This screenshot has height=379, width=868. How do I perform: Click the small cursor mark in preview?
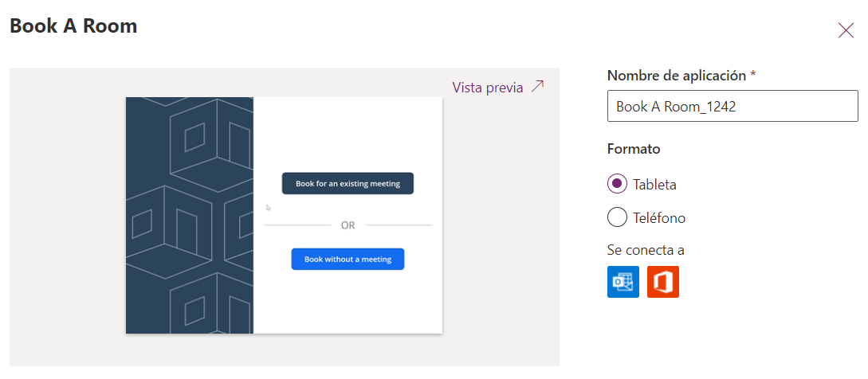click(269, 207)
